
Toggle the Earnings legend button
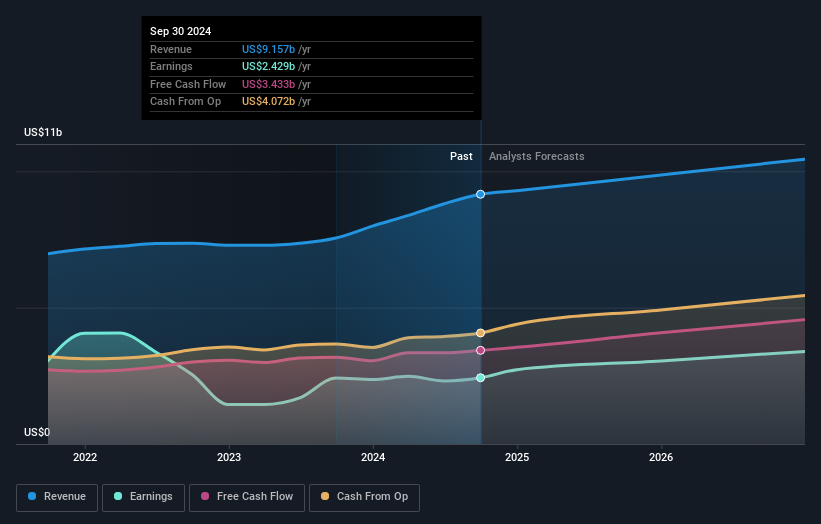pos(143,497)
